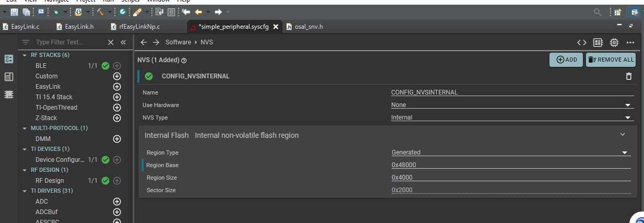The width and height of the screenshot is (644, 223).
Task: Switch to the osal_snv.h tab
Action: pyautogui.click(x=308, y=27)
